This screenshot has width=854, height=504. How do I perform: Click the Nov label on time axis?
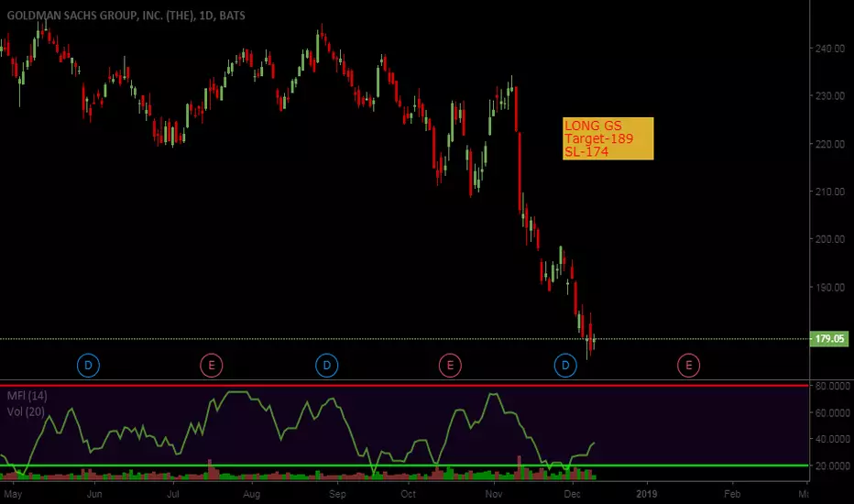pos(494,494)
